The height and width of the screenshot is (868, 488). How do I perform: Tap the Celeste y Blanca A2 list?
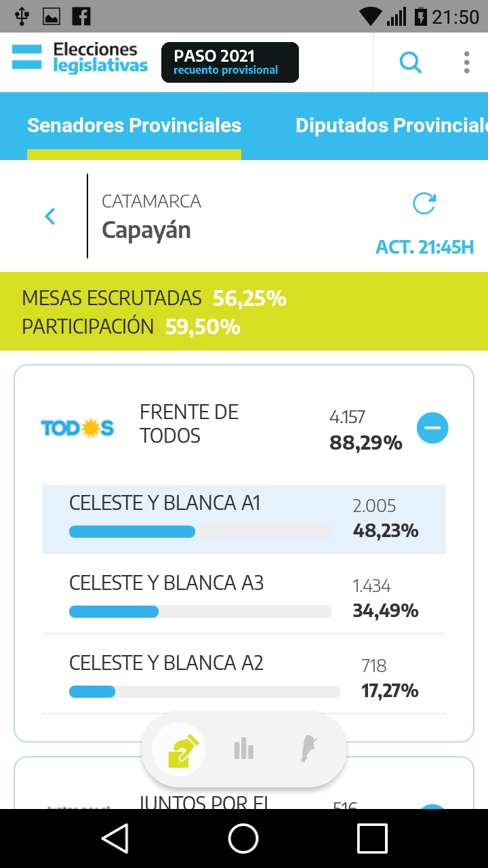point(244,675)
